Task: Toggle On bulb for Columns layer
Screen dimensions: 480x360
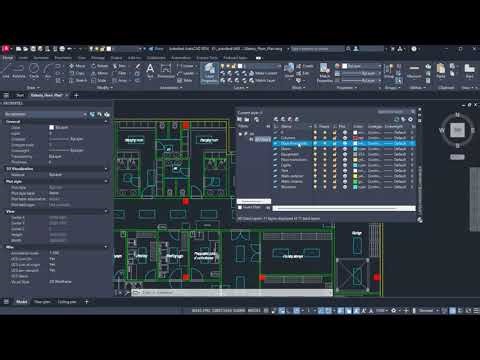Action: click(x=315, y=138)
